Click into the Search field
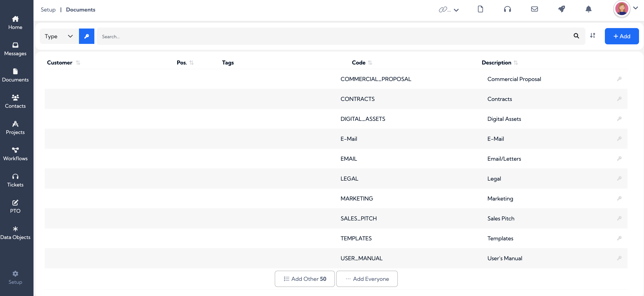The height and width of the screenshot is (296, 644). [x=335, y=36]
